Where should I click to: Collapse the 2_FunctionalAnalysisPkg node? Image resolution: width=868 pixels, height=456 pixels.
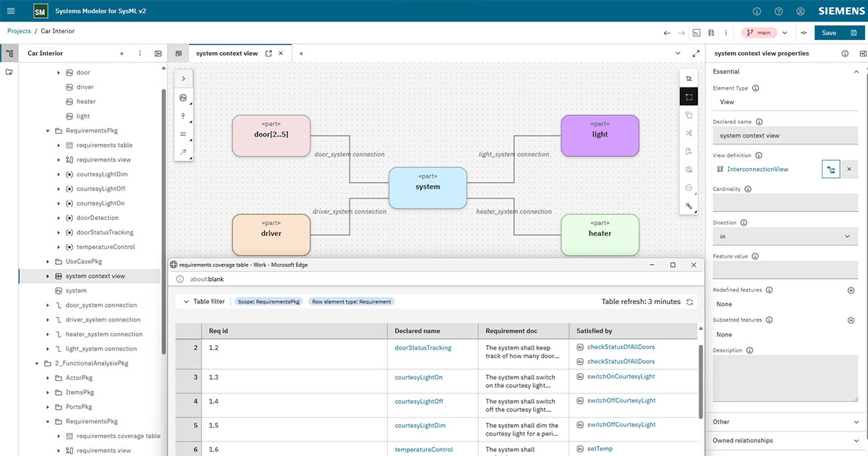[x=37, y=363]
